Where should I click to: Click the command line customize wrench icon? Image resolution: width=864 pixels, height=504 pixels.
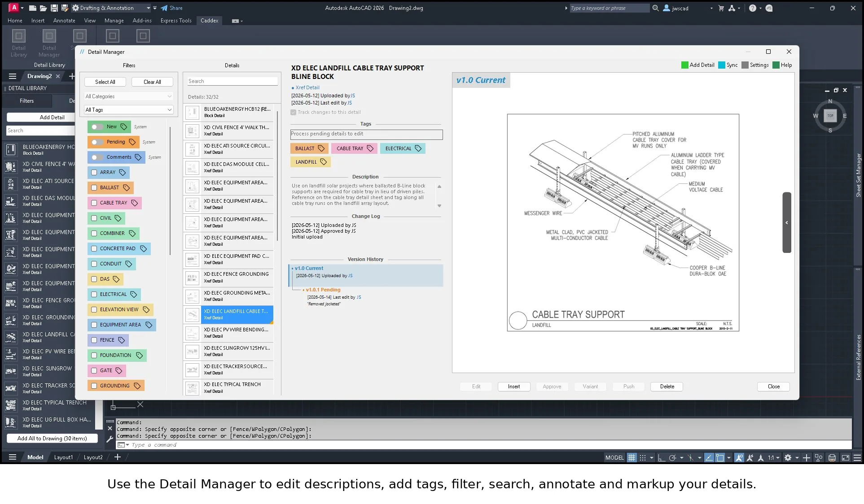coord(110,439)
